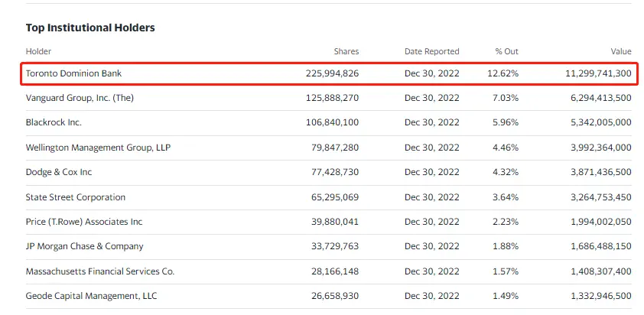Screen dimensions: 644x315
Task: Click shares value 225,994,826
Action: click(332, 73)
